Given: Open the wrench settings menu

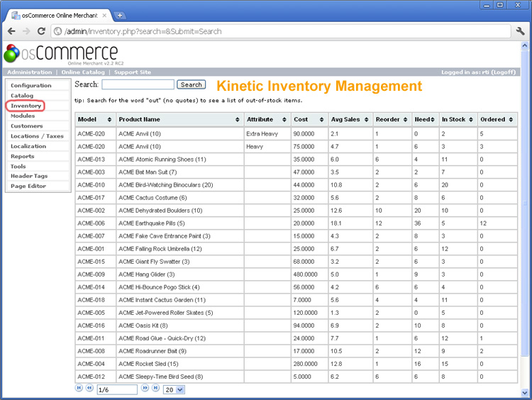Looking at the screenshot, I should 520,31.
